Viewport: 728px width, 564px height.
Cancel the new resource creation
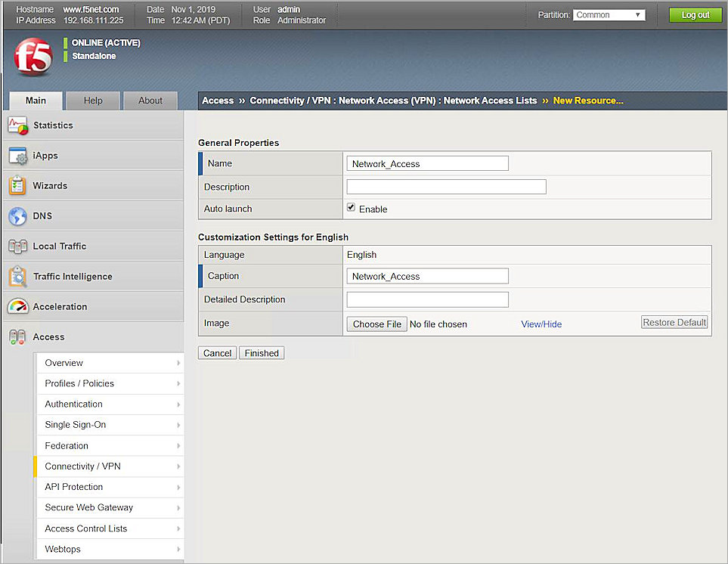click(217, 352)
